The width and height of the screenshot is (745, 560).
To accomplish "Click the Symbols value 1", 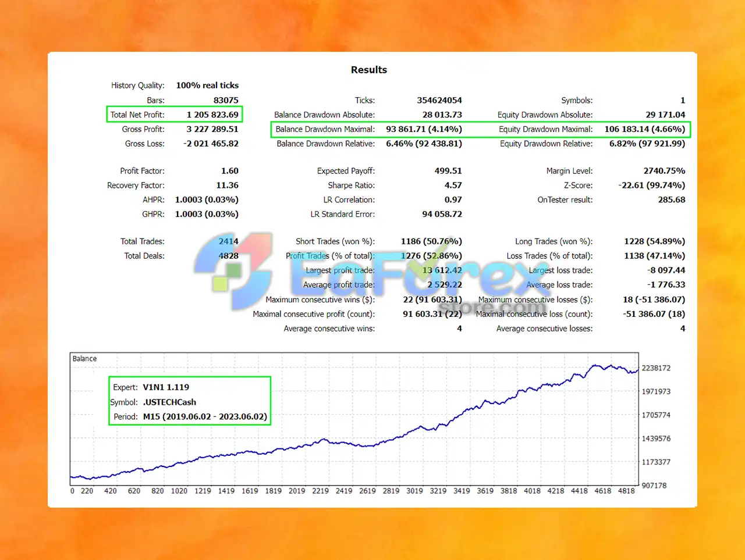I will [x=683, y=100].
